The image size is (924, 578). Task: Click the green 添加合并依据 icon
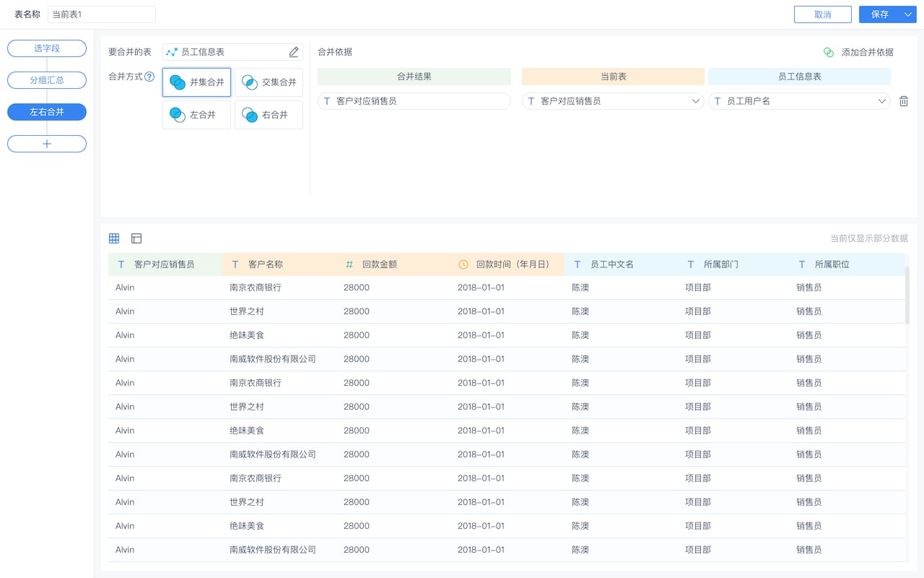pos(829,52)
